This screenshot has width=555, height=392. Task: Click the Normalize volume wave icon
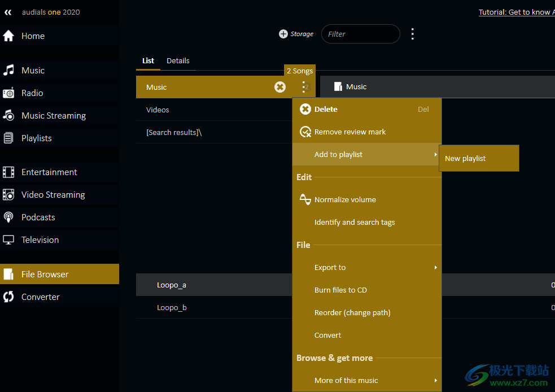tap(305, 199)
